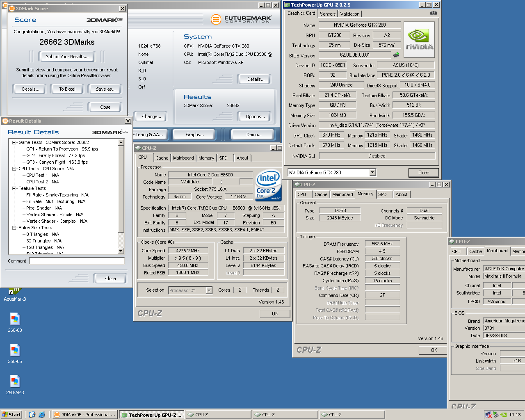
Task: Click OK in Processor CPU-Z window
Action: click(x=275, y=314)
